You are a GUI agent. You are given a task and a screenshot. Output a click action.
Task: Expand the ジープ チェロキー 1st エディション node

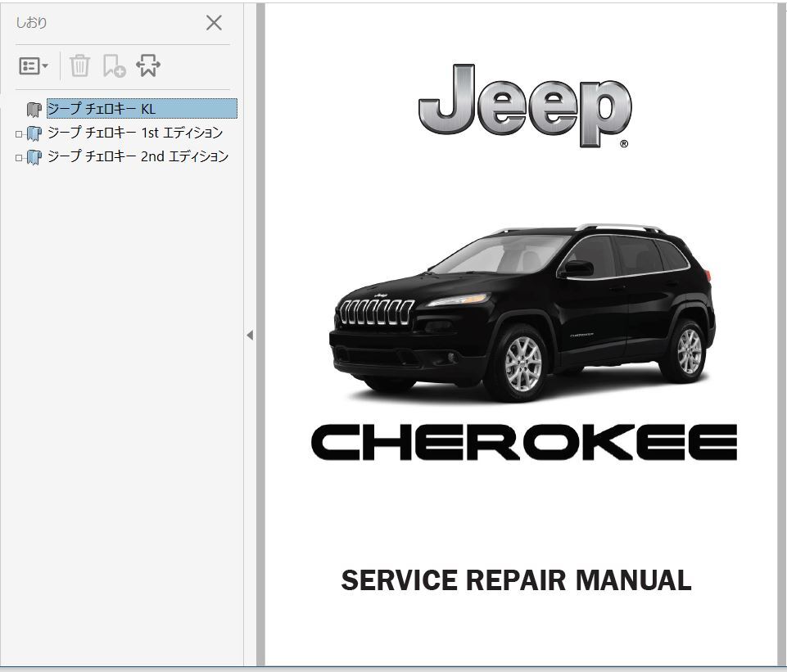(x=19, y=134)
